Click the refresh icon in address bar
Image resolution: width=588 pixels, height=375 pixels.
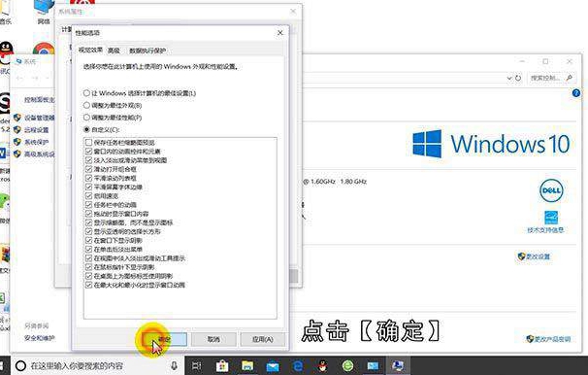pyautogui.click(x=518, y=78)
